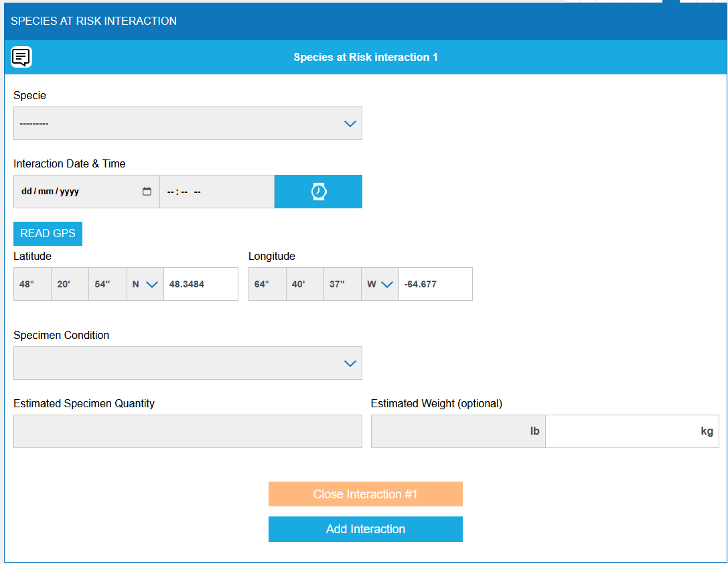Open the calendar date picker icon
The height and width of the screenshot is (564, 728).
point(147,192)
